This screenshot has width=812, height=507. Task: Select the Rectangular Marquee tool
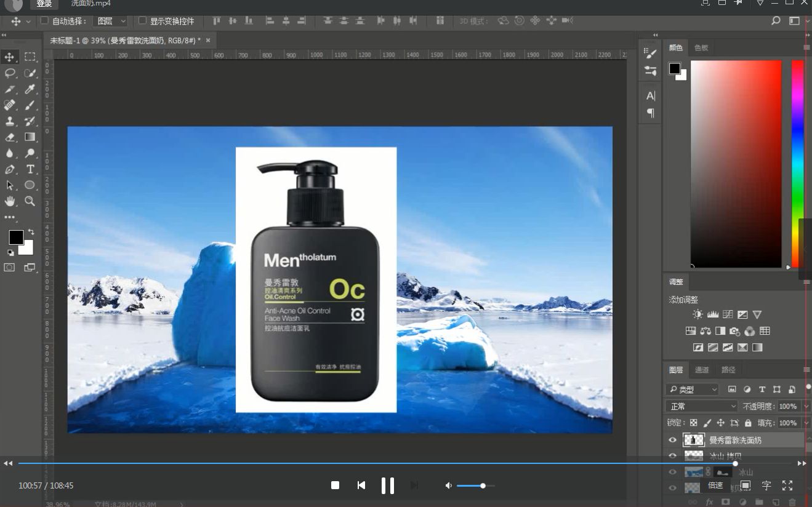[30, 57]
